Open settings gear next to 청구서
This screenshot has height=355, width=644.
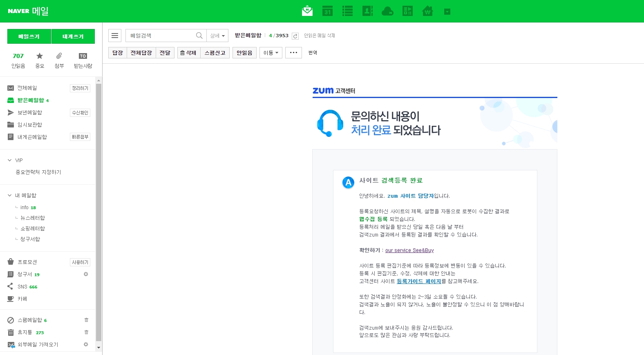point(86,274)
